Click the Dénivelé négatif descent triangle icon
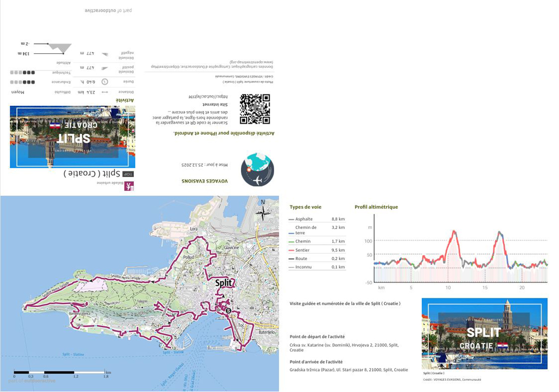The image size is (559, 392). [105, 54]
